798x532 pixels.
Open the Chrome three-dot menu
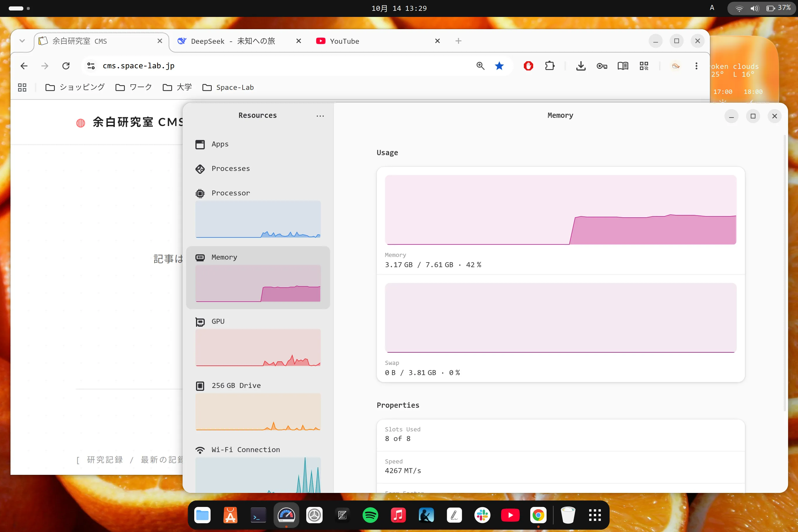coord(696,66)
